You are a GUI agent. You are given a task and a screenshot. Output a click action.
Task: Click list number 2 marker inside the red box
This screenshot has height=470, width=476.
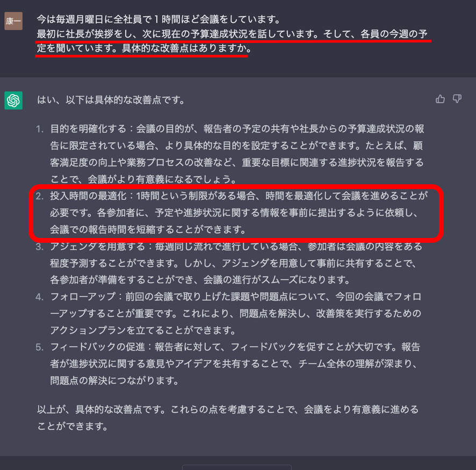[39, 196]
